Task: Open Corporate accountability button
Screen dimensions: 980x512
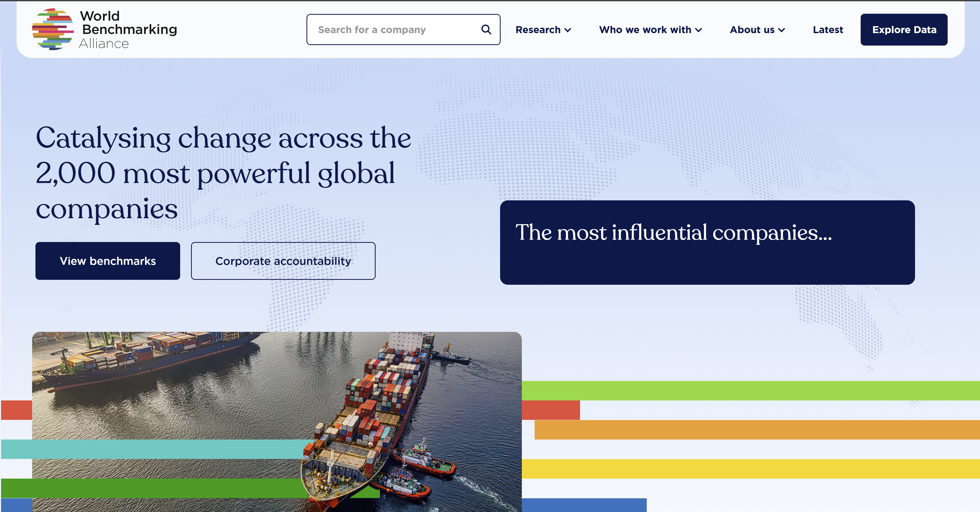Action: [283, 261]
